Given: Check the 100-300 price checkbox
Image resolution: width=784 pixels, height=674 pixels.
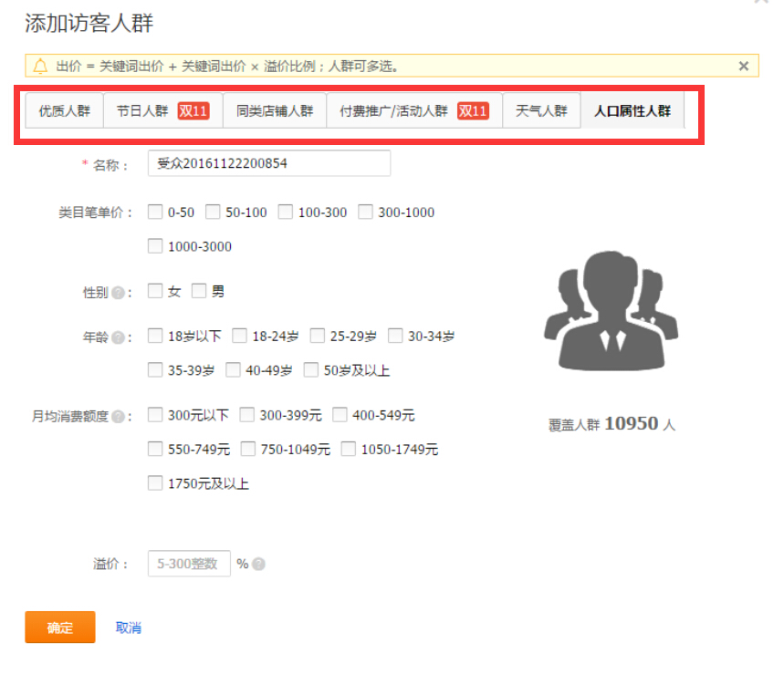Looking at the screenshot, I should (286, 212).
